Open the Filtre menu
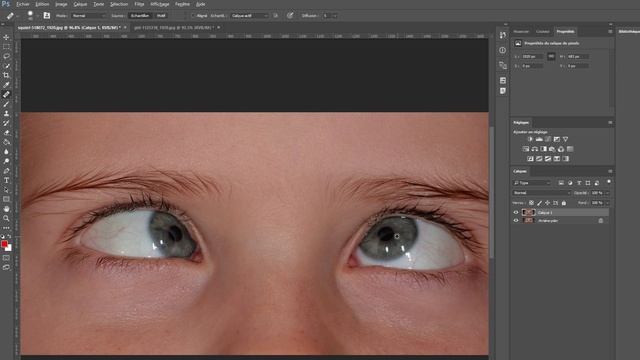This screenshot has height=360, width=640. tap(139, 4)
